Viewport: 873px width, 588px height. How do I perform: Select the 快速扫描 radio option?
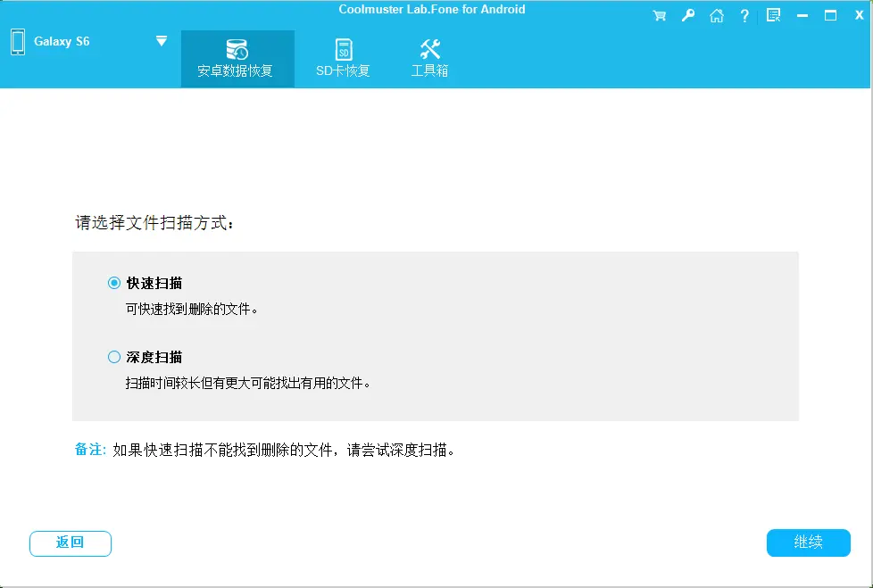click(x=114, y=283)
